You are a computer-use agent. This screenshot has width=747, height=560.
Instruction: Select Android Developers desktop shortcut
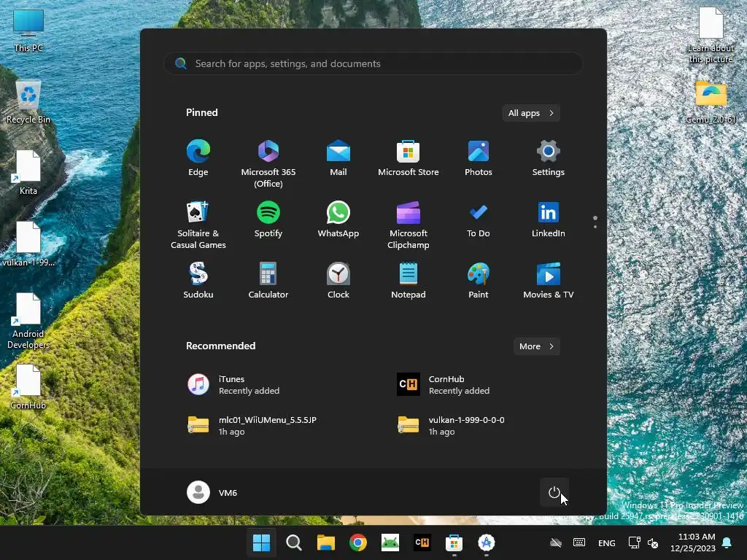click(28, 322)
